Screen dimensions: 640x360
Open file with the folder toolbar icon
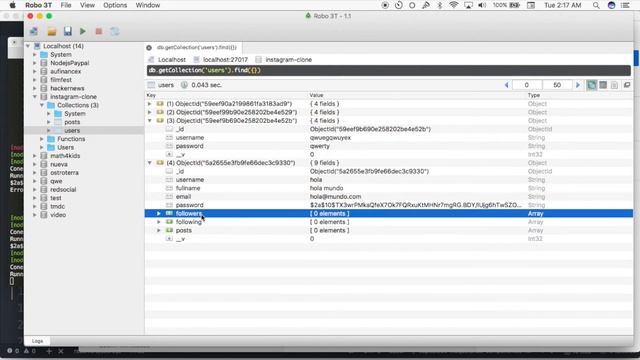51,31
